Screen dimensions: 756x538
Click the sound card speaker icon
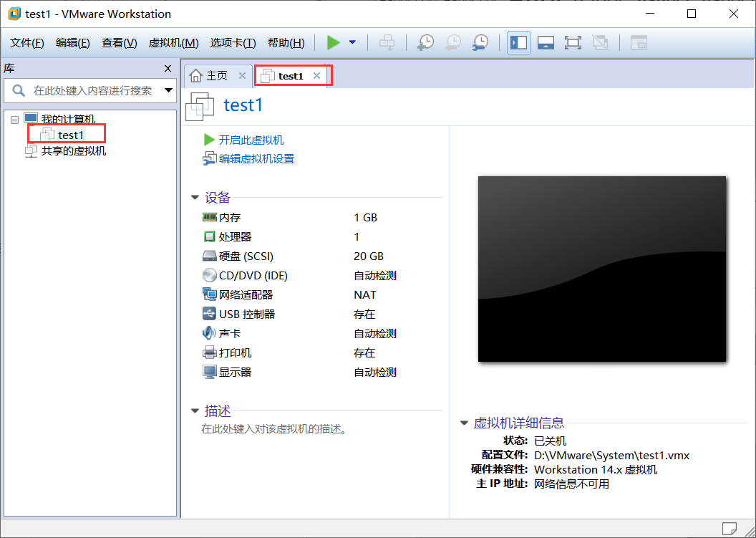click(x=209, y=333)
